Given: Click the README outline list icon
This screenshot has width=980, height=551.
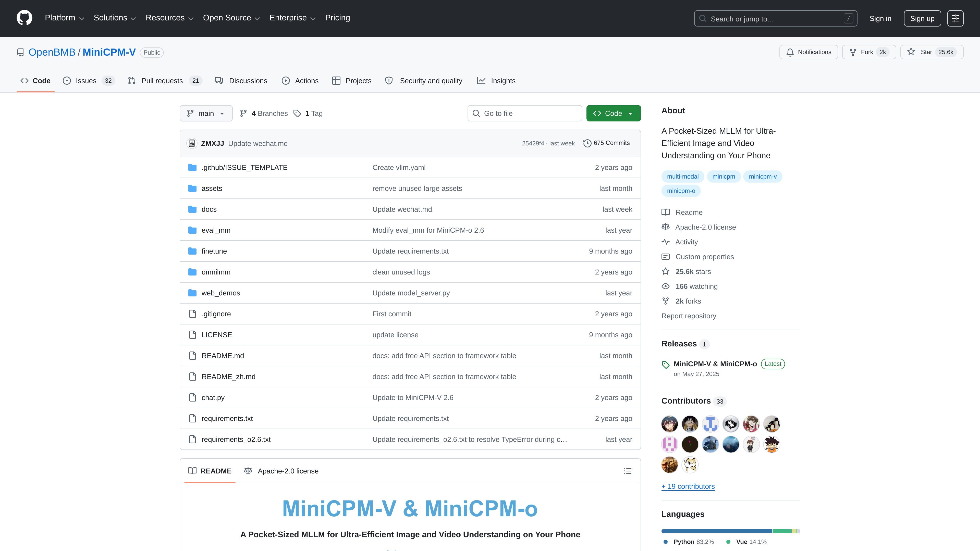Looking at the screenshot, I should (628, 471).
